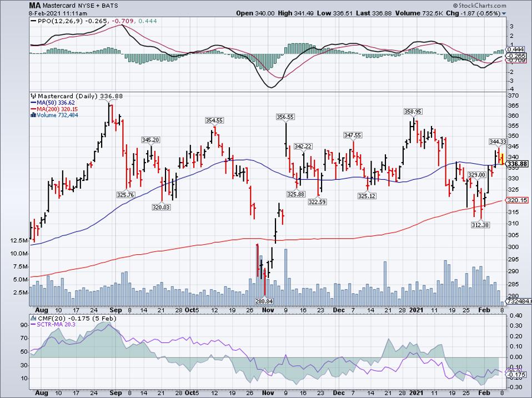The height and width of the screenshot is (398, 532).
Task: Click the Sep label on the price chart axis
Action: click(116, 310)
